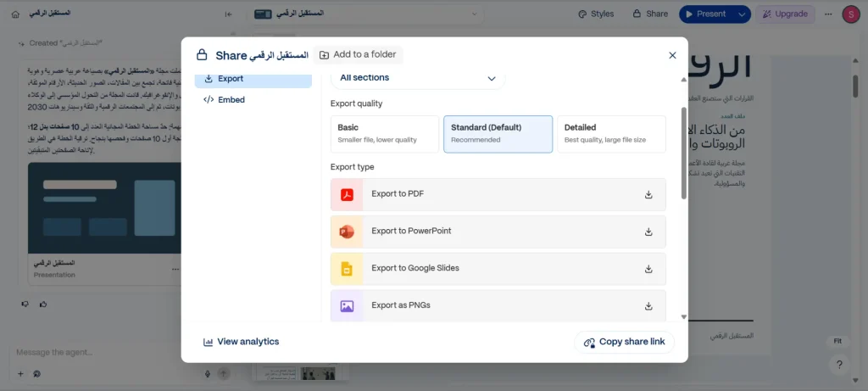The image size is (868, 391).
Task: Click the slide thumbnail at the bottom
Action: (x=299, y=372)
